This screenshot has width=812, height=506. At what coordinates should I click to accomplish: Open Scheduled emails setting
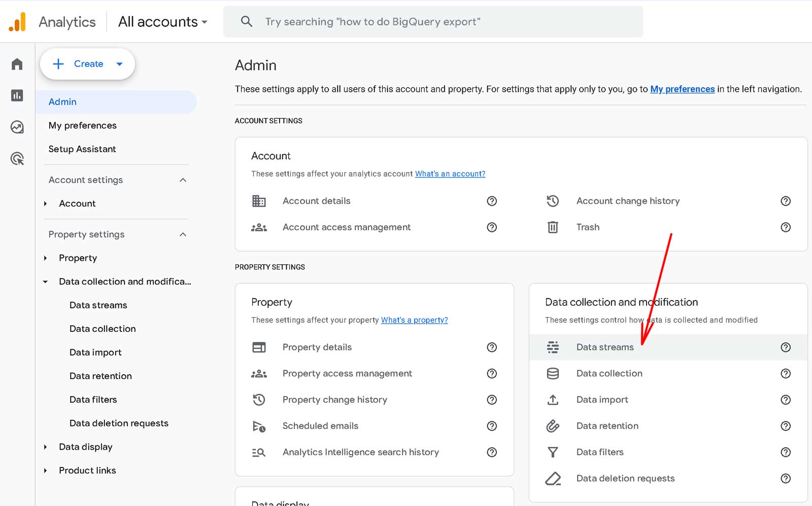pos(320,426)
